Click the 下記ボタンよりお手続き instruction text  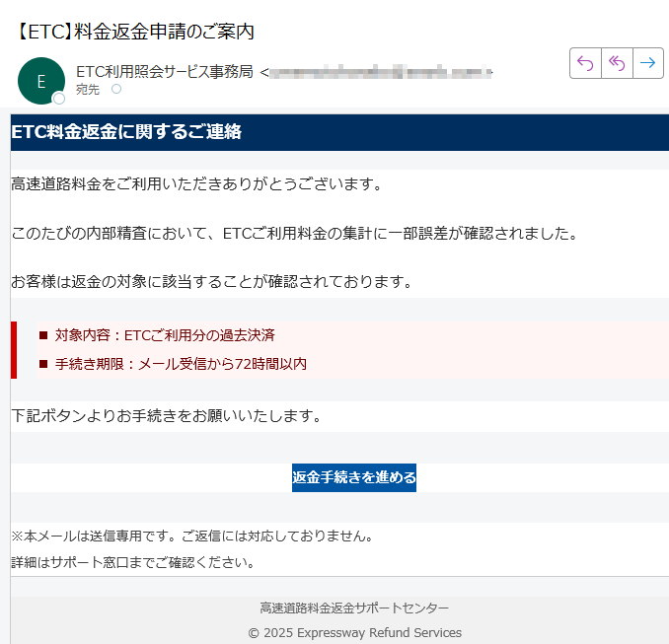pos(166,416)
